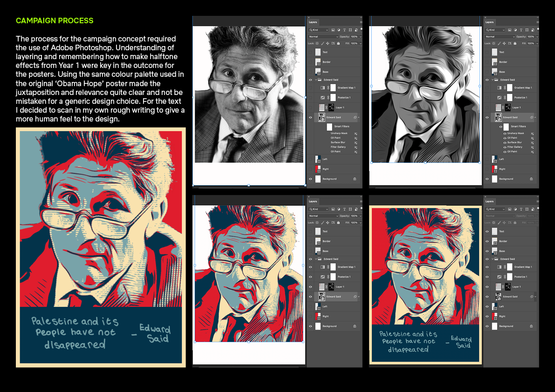Select smart object filter in original photo's Layers panel

[356, 30]
